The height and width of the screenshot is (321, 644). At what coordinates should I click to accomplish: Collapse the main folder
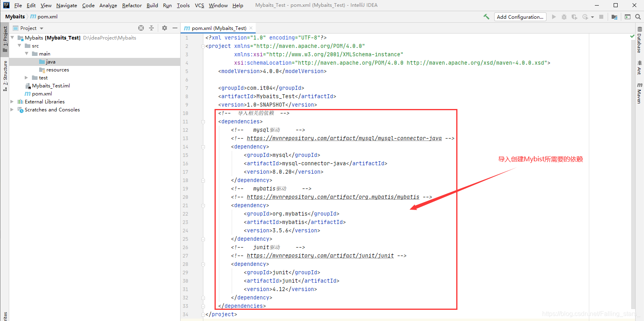[x=27, y=53]
